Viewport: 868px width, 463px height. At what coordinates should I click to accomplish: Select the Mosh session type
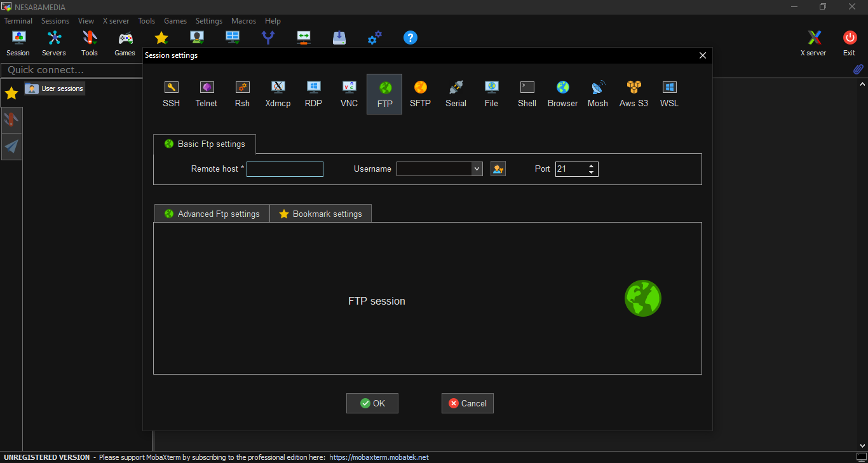[x=597, y=93]
